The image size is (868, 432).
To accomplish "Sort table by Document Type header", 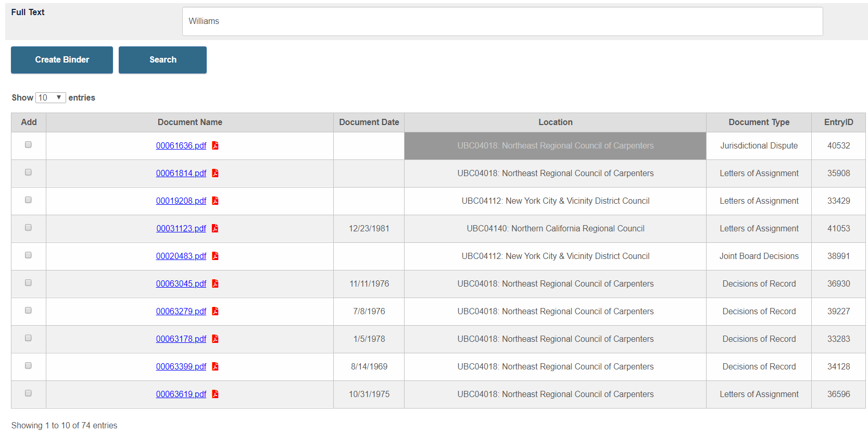I will coord(759,122).
